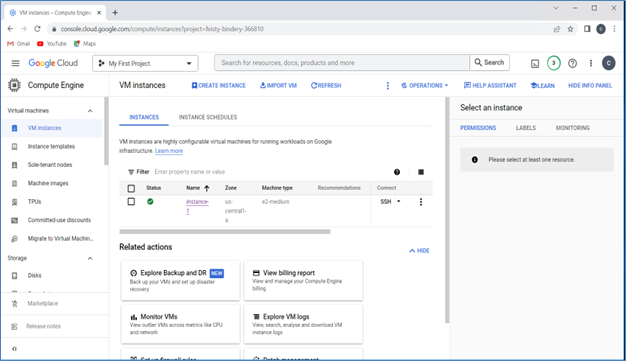Open account avatar in Google Cloud header
The image size is (626, 361).
[x=608, y=63]
